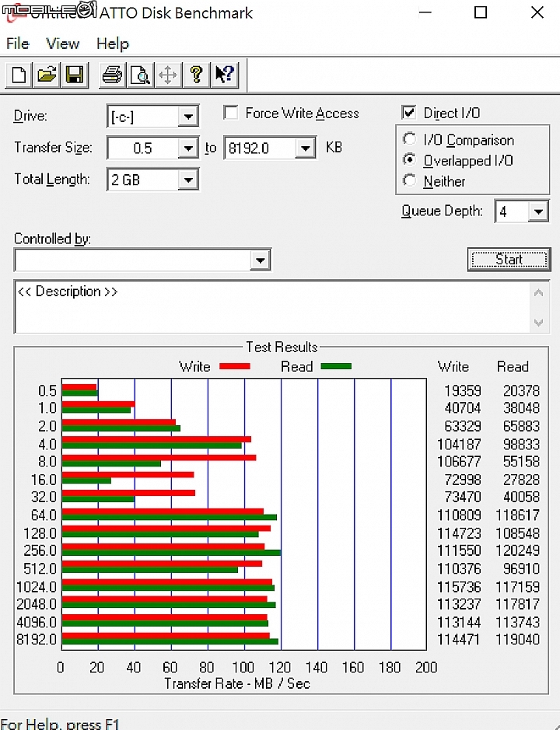
Task: Save results using the floppy disk icon
Action: tap(75, 75)
